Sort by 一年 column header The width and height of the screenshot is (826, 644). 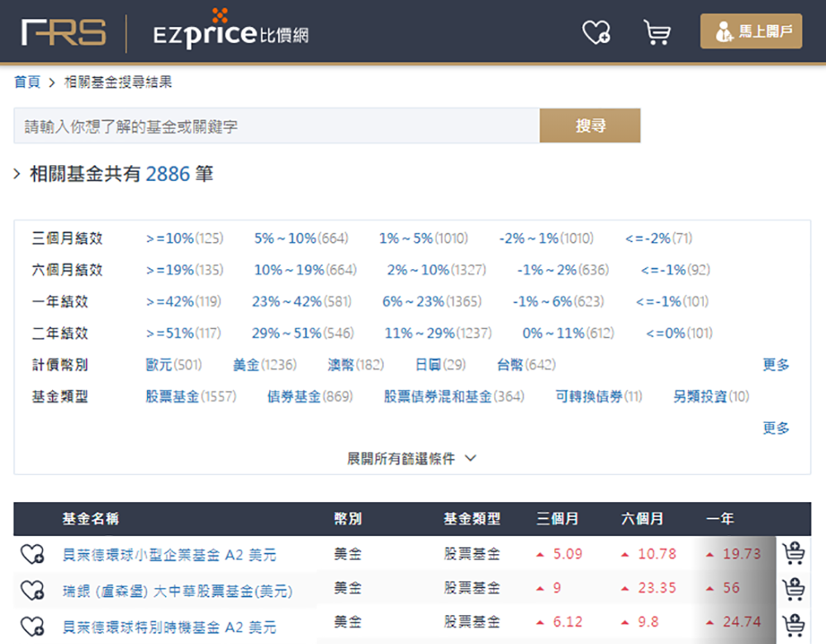point(719,519)
